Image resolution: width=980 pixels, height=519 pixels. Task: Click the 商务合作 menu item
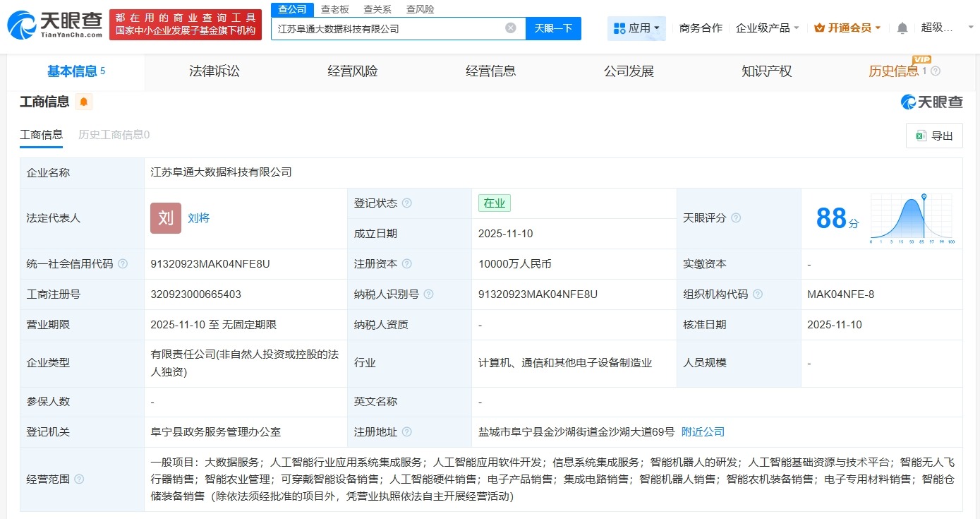pyautogui.click(x=701, y=27)
